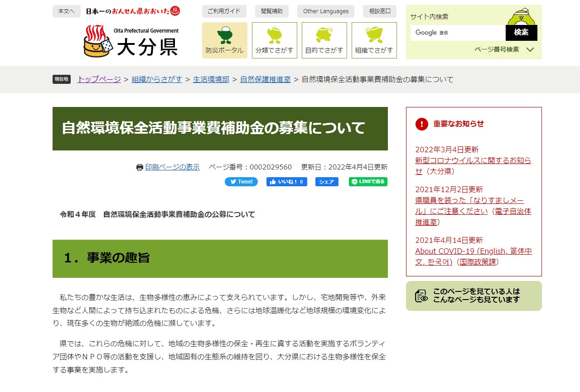Open ご利用ガイド menu item
This screenshot has width=580, height=392.
[x=224, y=11]
